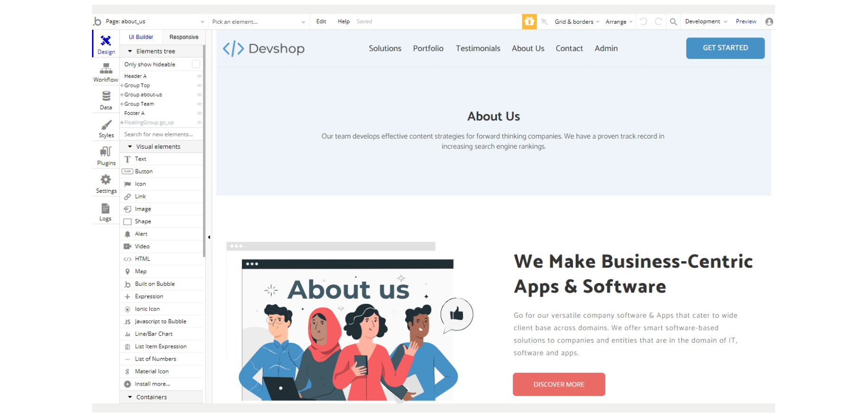
Task: Click the Preview link
Action: tap(746, 21)
